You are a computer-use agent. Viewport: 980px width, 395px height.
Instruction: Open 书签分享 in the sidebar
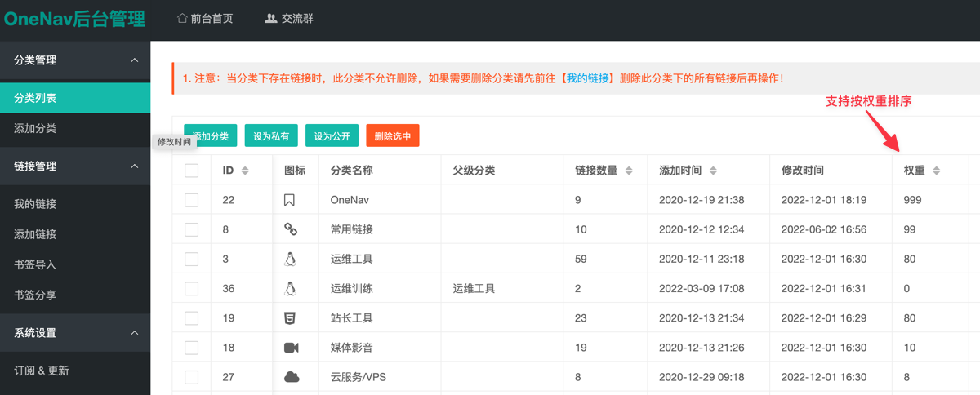(x=75, y=295)
